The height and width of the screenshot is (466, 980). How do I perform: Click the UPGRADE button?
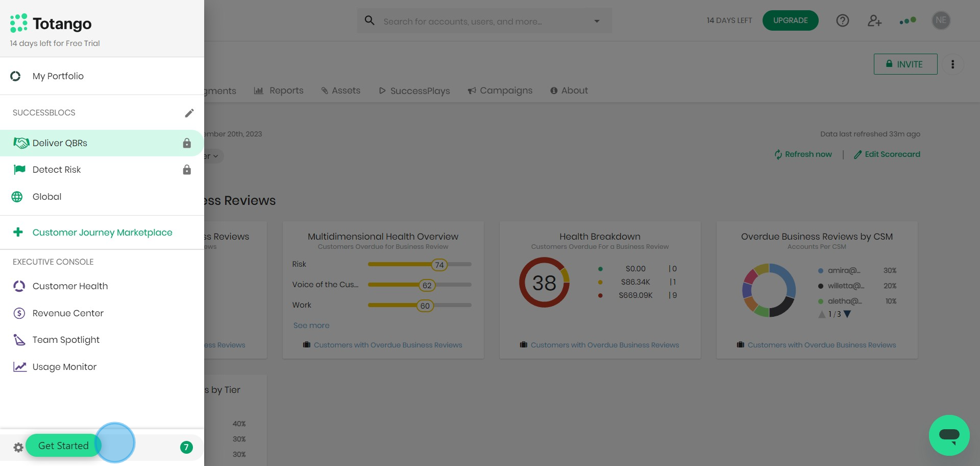pyautogui.click(x=790, y=20)
